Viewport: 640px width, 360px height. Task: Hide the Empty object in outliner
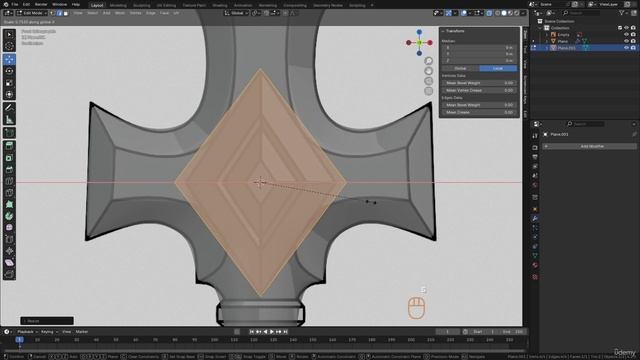[626, 35]
